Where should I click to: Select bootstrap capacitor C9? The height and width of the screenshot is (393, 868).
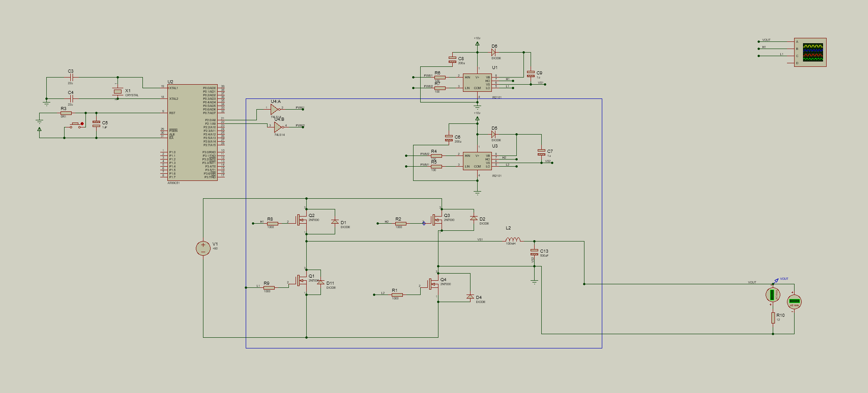[x=531, y=74]
